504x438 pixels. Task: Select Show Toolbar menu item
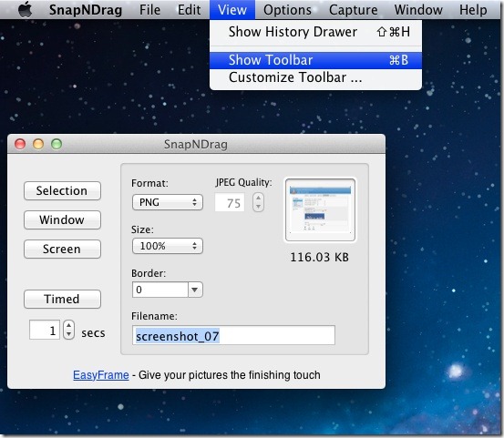(x=315, y=60)
